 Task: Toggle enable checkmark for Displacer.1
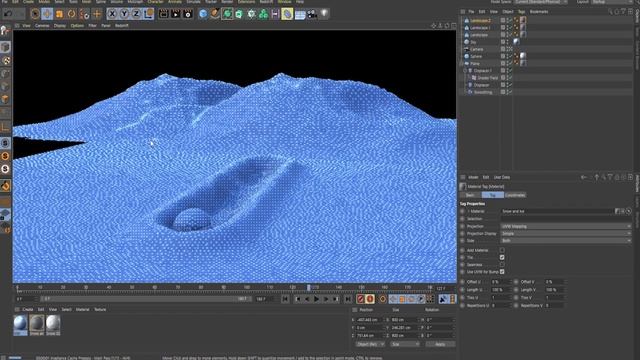coord(510,71)
